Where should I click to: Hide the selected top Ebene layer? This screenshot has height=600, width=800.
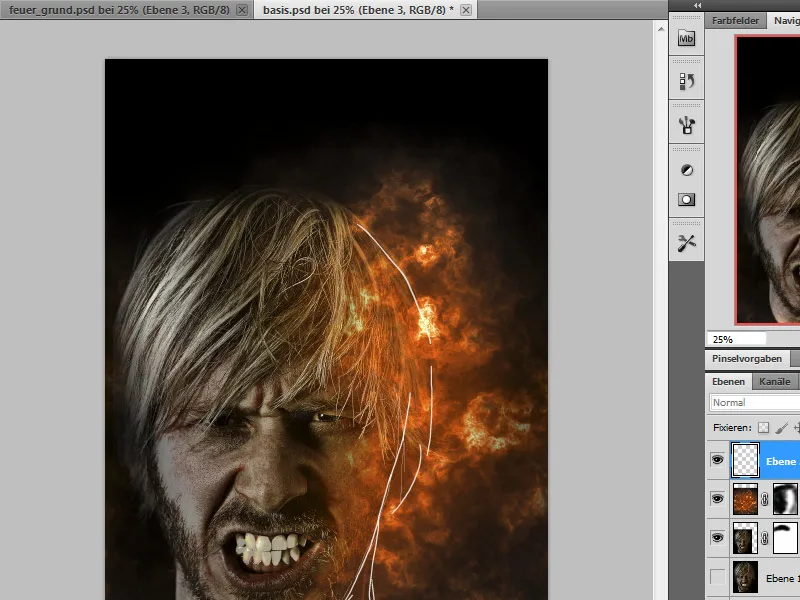point(717,460)
